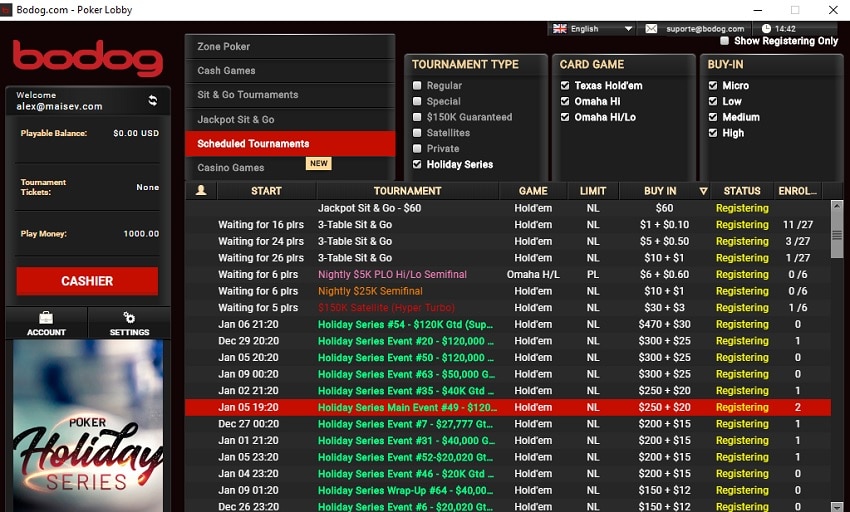Select Nightly $5K PLO Hi/Lo Semifinal

pos(508,274)
